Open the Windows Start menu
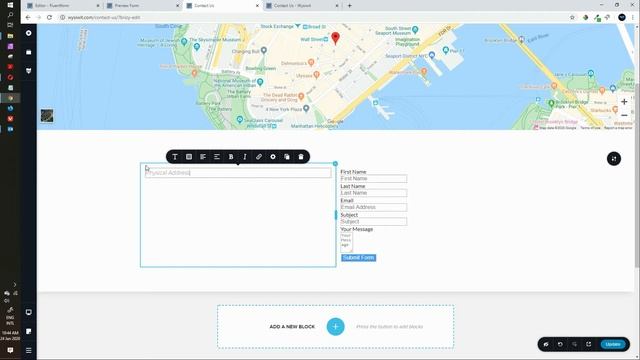Viewport: 640px width, 360px height. coord(10,5)
